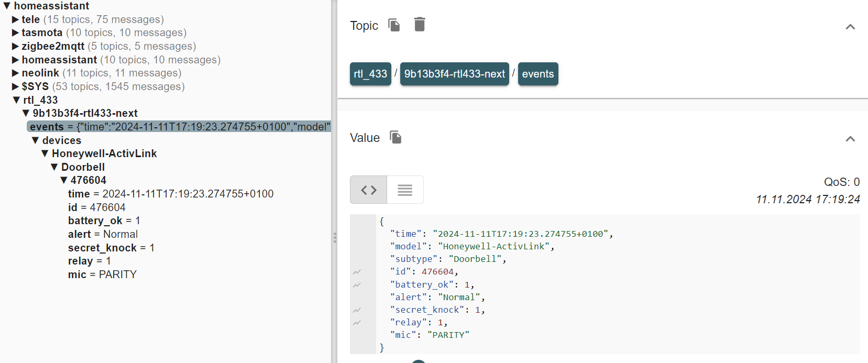Select the events topic in the tree

pyautogui.click(x=47, y=127)
